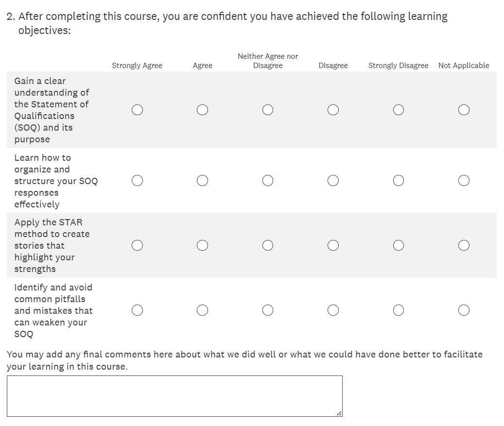
Task: Select Neither Agree nor Disagree for STAR method
Action: coord(267,245)
